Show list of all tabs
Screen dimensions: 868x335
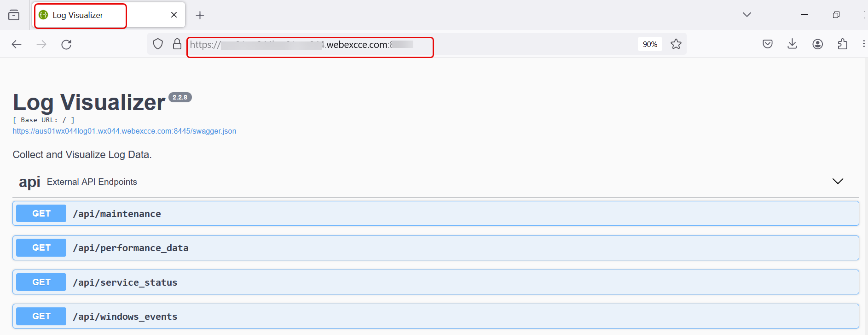point(746,15)
